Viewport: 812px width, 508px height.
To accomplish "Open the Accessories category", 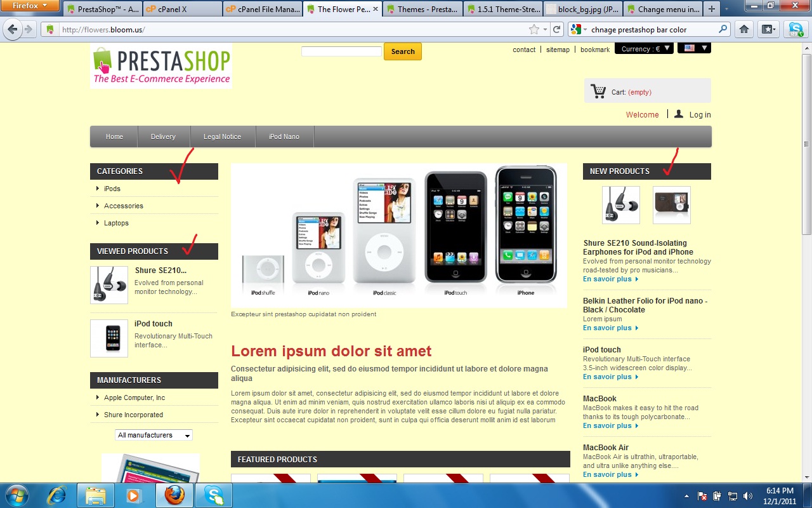I will coord(124,206).
